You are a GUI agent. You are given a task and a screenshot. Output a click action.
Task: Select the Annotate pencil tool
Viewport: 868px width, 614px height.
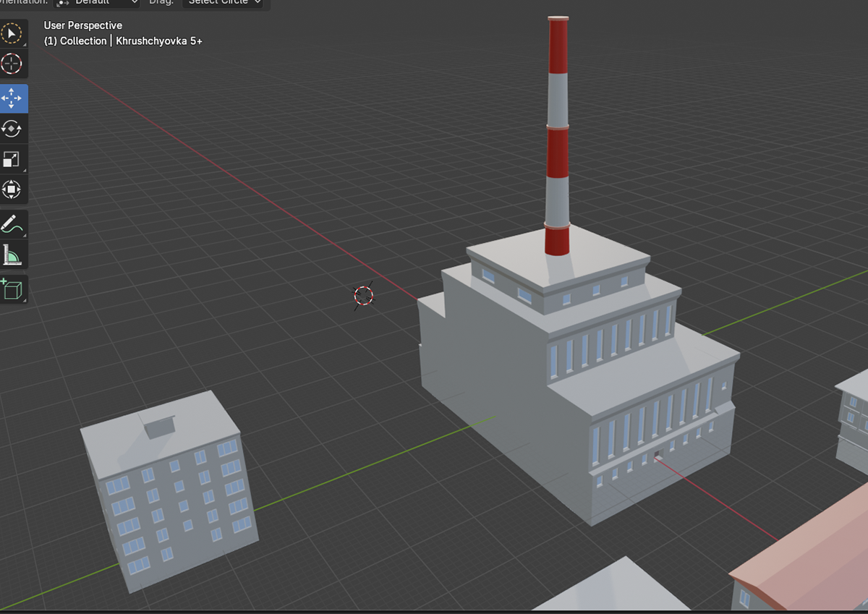(x=12, y=224)
